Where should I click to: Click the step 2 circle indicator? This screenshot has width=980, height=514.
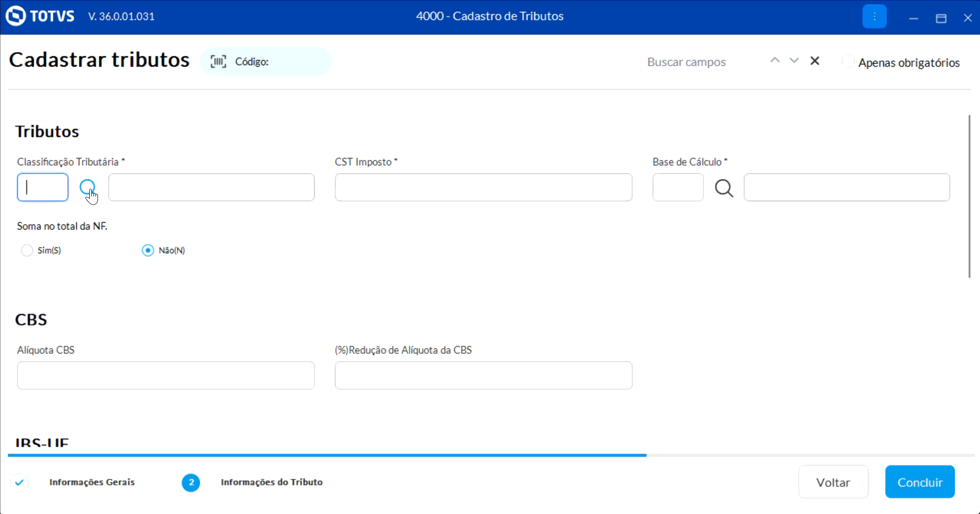tap(191, 482)
